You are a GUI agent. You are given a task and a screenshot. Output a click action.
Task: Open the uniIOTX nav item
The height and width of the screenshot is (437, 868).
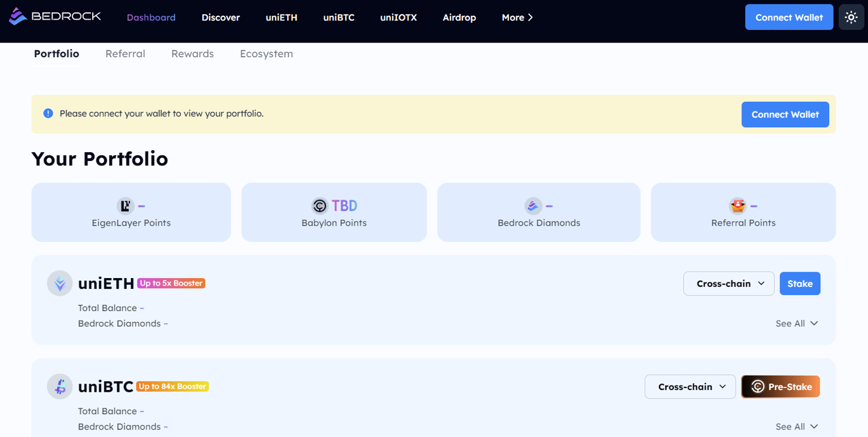pos(398,17)
